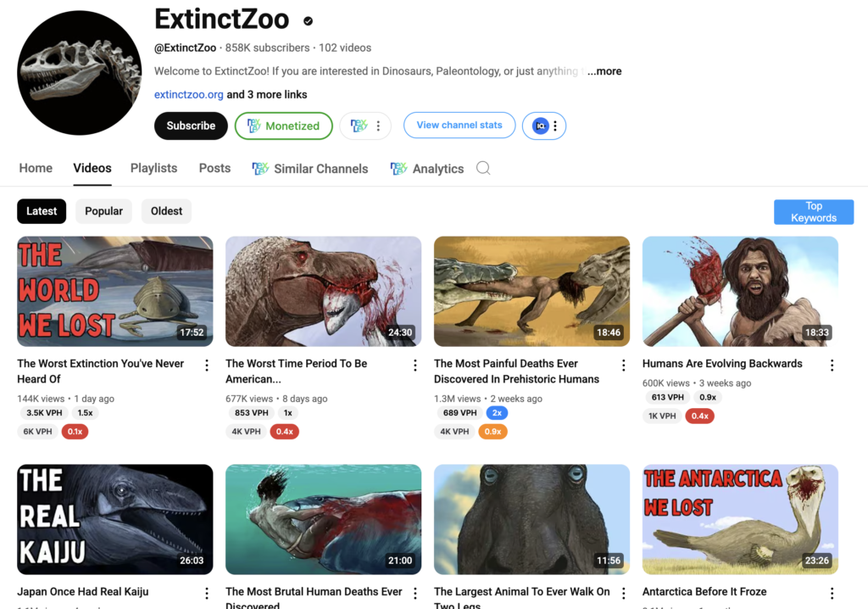The image size is (868, 609).
Task: Open 'The Antarctica We Lost' video thumbnail
Action: (740, 519)
